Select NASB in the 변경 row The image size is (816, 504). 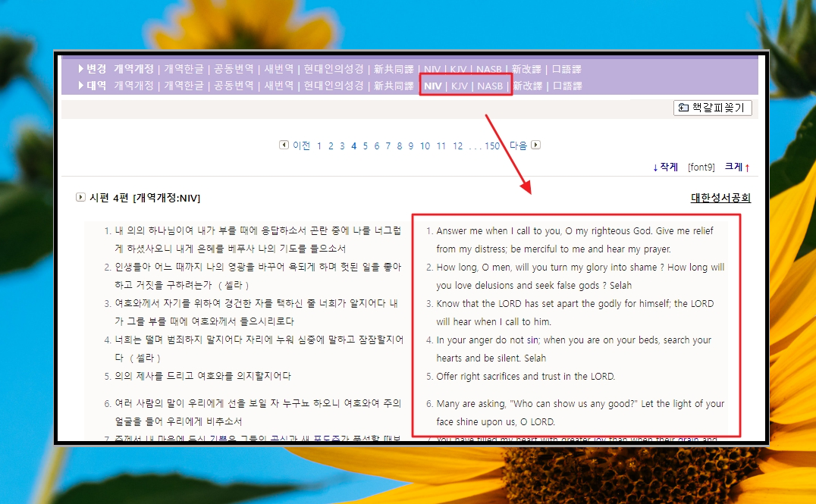point(488,69)
